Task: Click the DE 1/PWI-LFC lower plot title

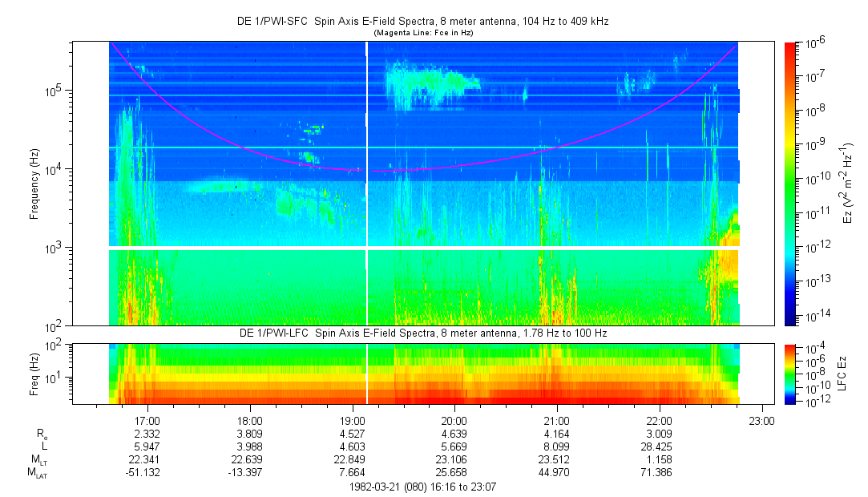Action: coord(422,333)
